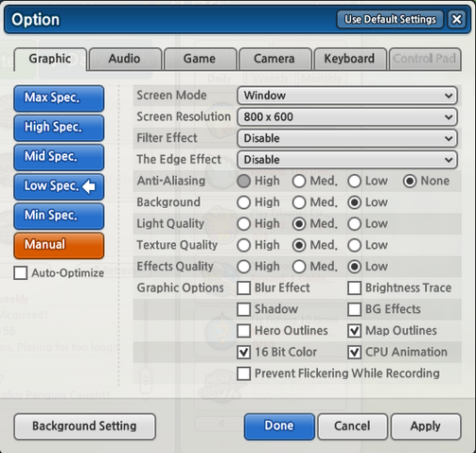Open the Keyboard tab
Screen dimensions: 476x453
[350, 59]
